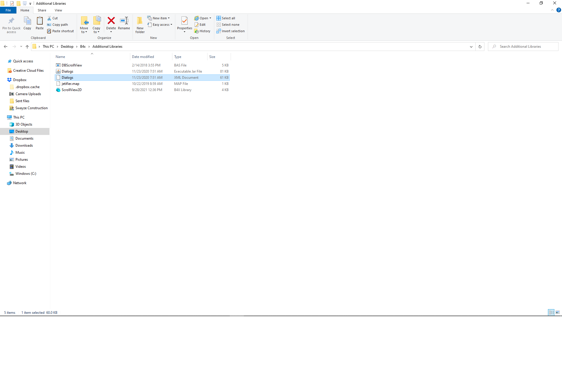Select ScrollView2D B4X Library file

tap(72, 90)
